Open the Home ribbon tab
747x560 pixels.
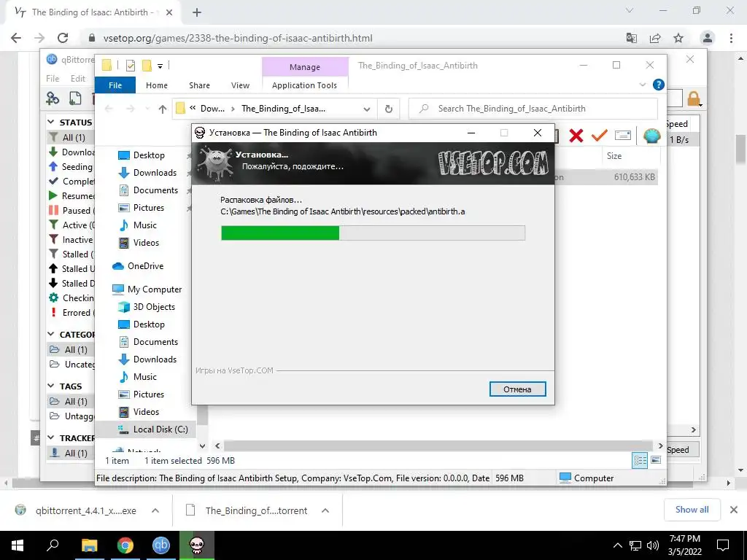157,85
